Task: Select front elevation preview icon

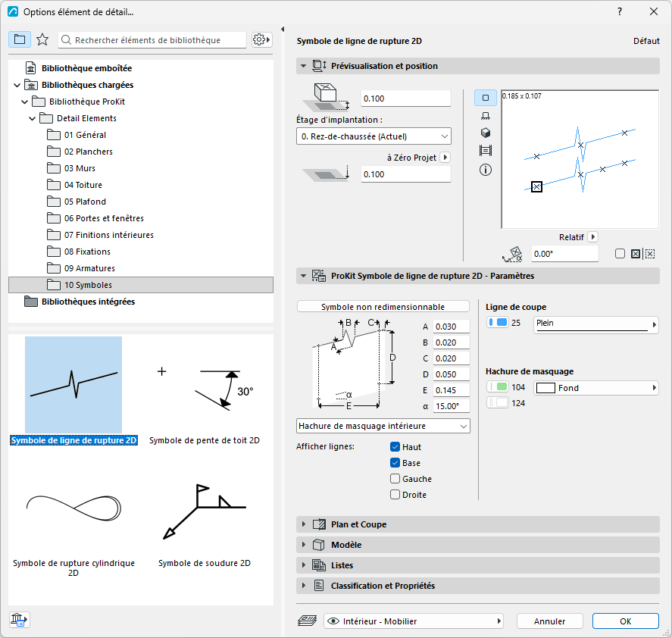Action: [x=485, y=116]
